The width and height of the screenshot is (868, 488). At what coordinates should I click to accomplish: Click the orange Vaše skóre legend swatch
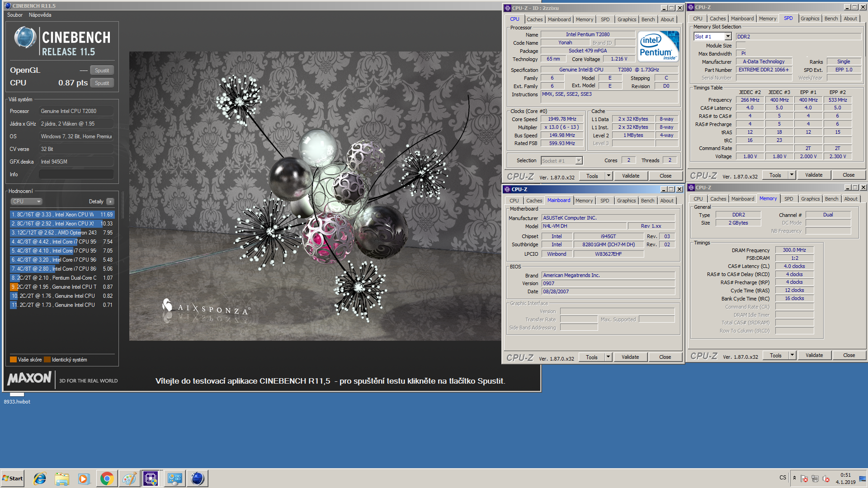(13, 360)
